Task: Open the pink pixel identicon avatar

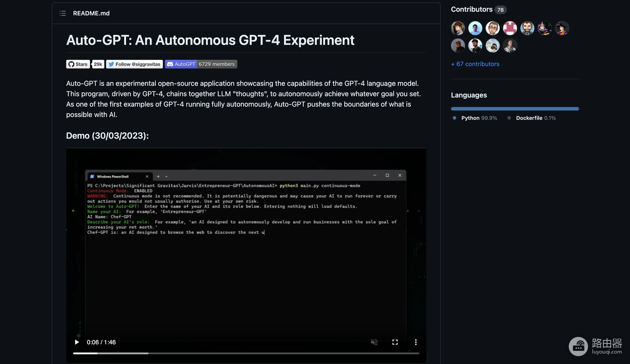Action: [510, 28]
